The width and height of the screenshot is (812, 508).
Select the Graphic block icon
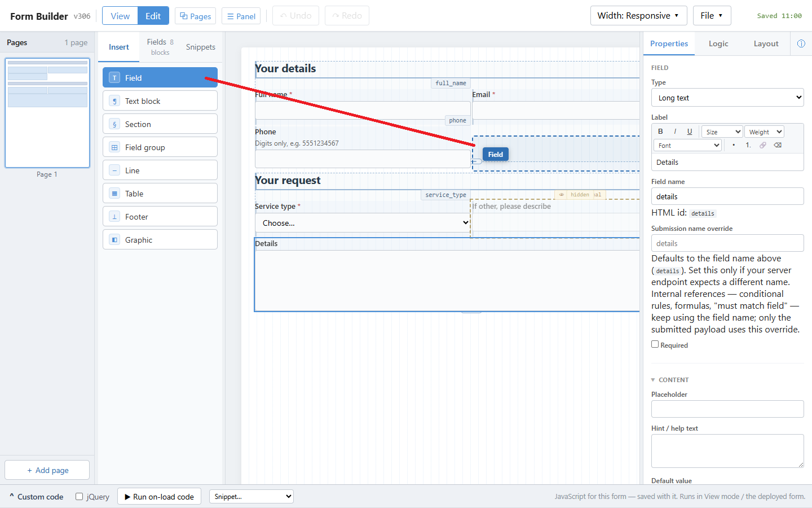[114, 240]
